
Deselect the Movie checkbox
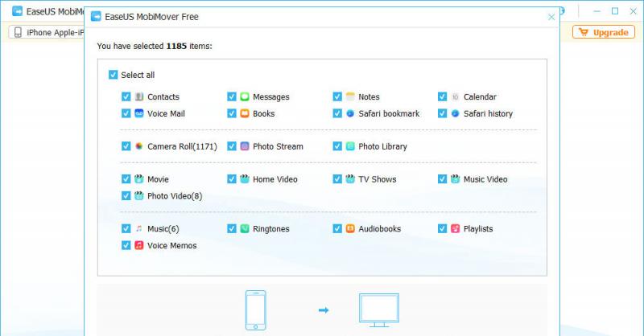point(126,179)
